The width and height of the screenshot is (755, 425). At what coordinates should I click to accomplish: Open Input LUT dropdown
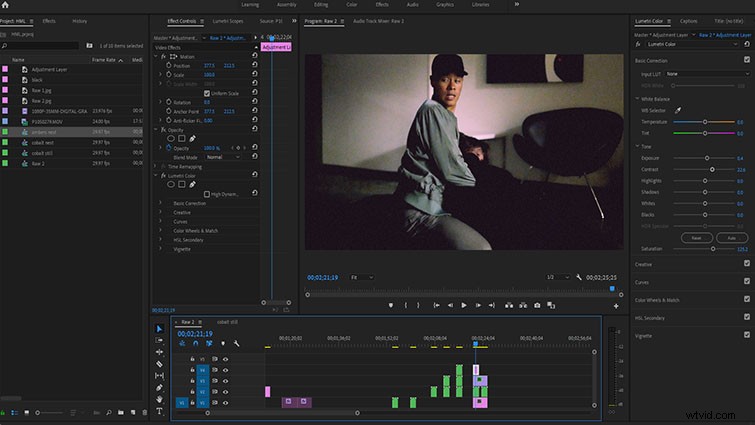(x=707, y=74)
